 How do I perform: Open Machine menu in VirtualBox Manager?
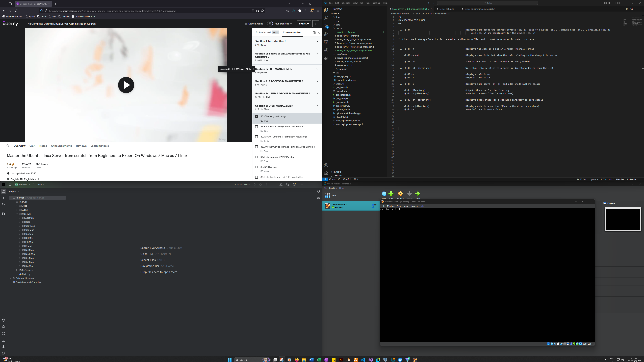pyautogui.click(x=333, y=188)
